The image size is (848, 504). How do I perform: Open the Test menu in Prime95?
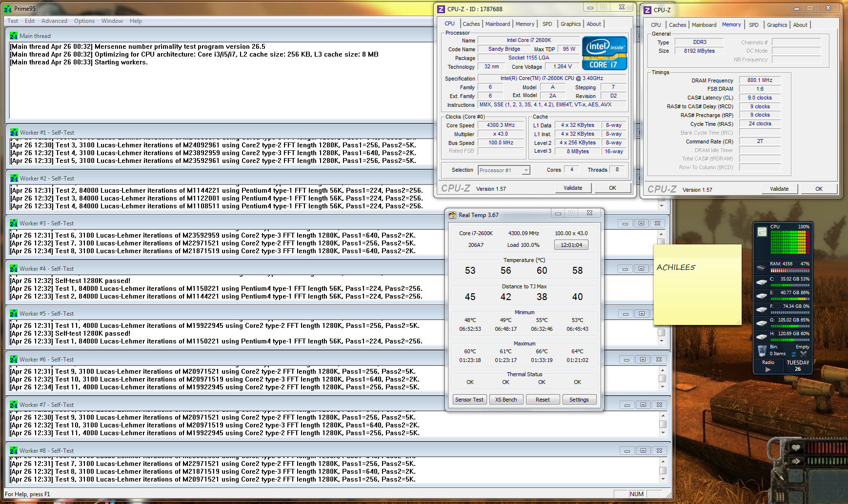click(x=13, y=21)
